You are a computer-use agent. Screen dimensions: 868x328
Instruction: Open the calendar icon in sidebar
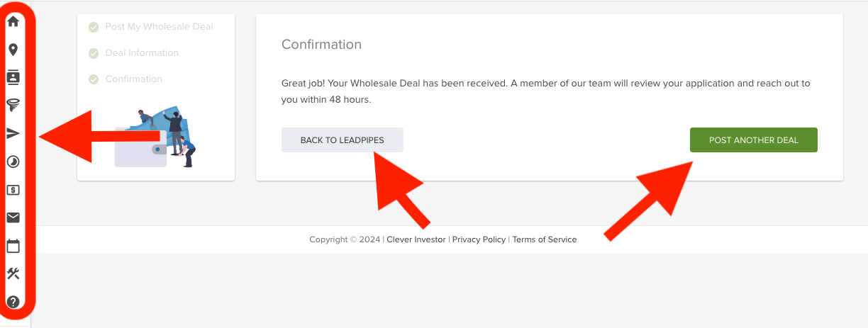pos(13,246)
